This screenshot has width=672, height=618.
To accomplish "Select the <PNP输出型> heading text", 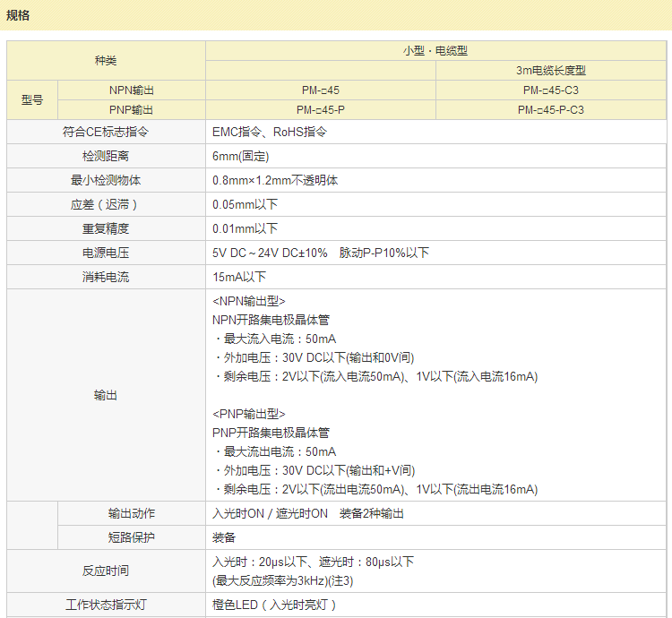I will click(249, 414).
